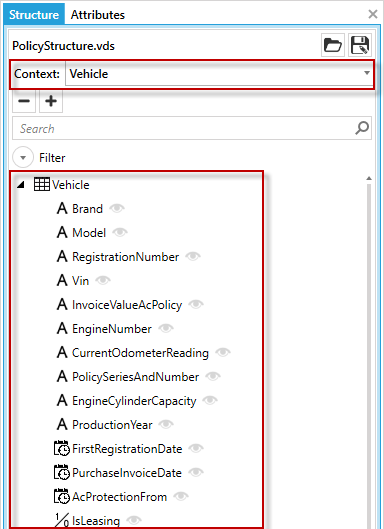This screenshot has height=529, width=384.
Task: Toggle visibility eye for AcProtectionFrom
Action: 181,496
